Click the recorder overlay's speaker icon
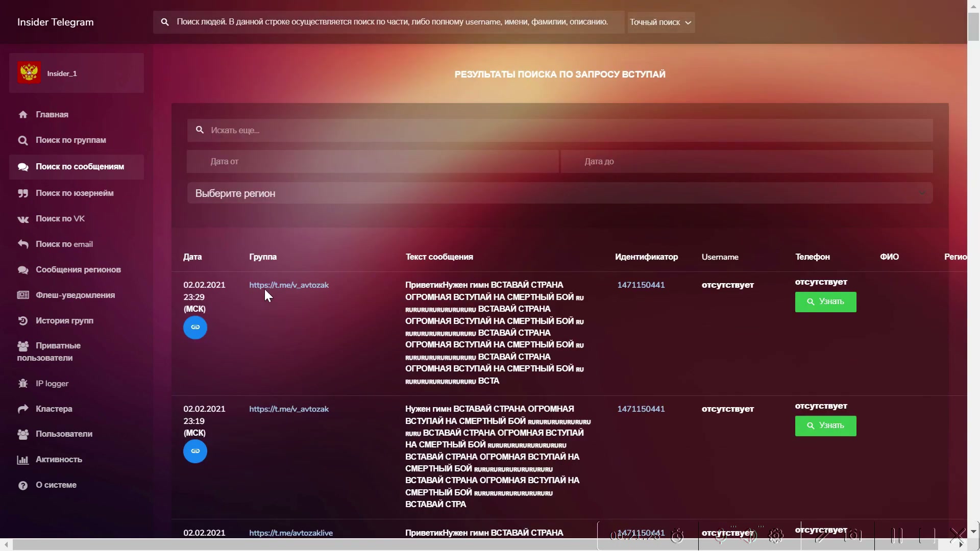The image size is (980, 551). click(748, 536)
